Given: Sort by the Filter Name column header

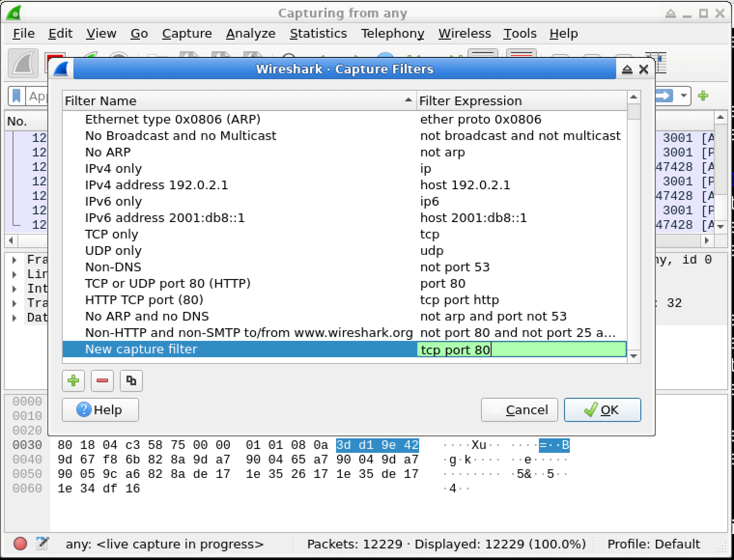Looking at the screenshot, I should click(x=239, y=101).
